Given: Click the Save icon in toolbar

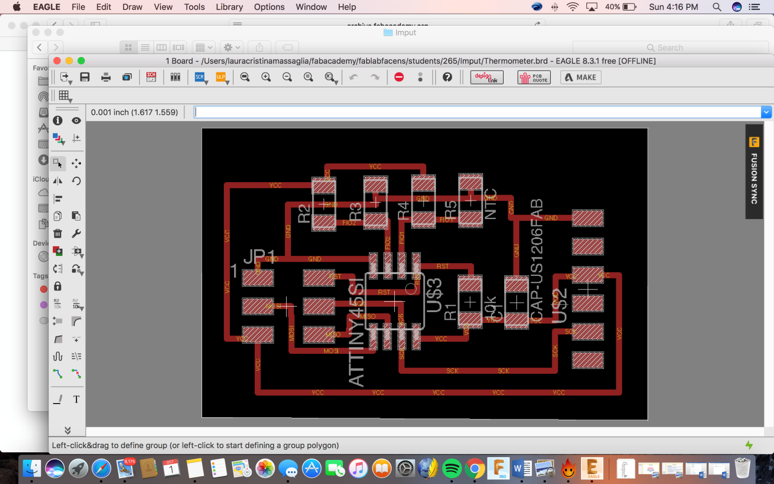Looking at the screenshot, I should [x=85, y=77].
